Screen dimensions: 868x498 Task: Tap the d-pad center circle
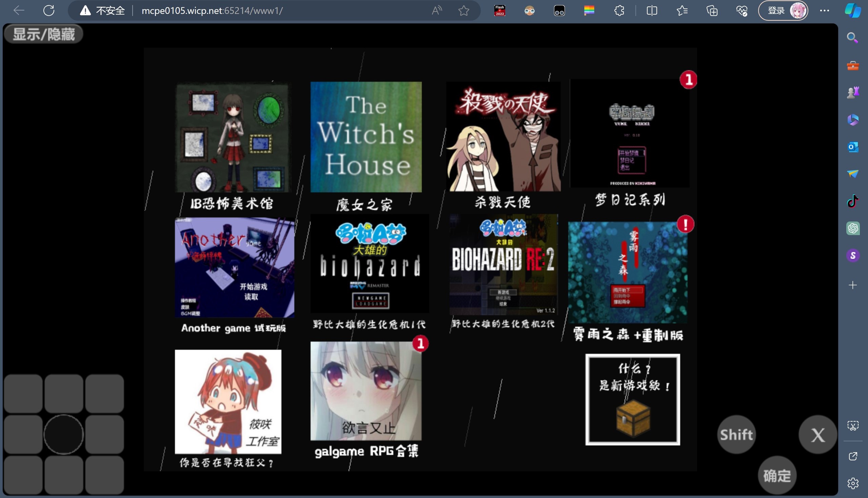click(64, 434)
